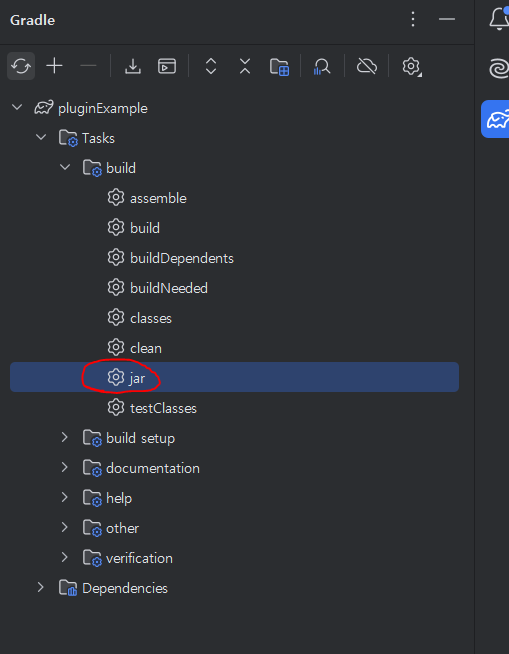
Task: Click the Tasks folder label
Action: (98, 138)
